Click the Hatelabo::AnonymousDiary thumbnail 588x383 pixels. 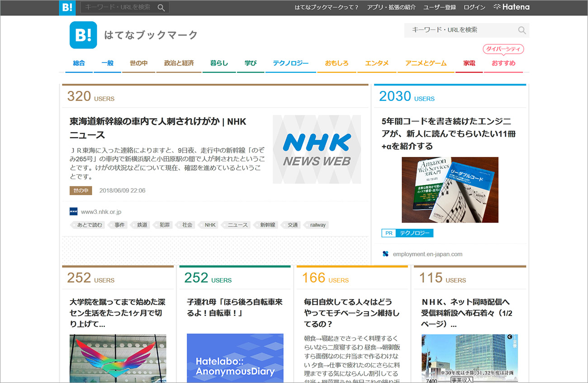click(x=235, y=358)
